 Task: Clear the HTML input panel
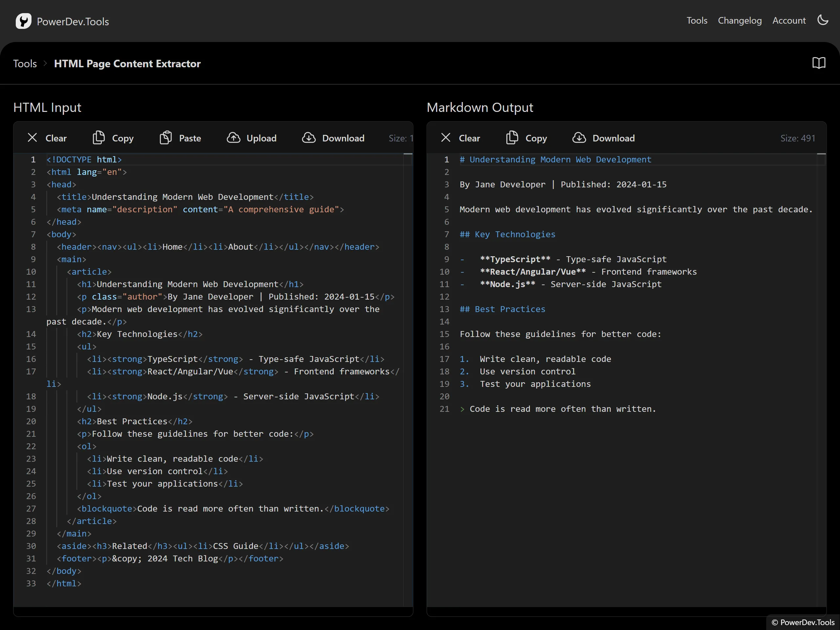[47, 138]
